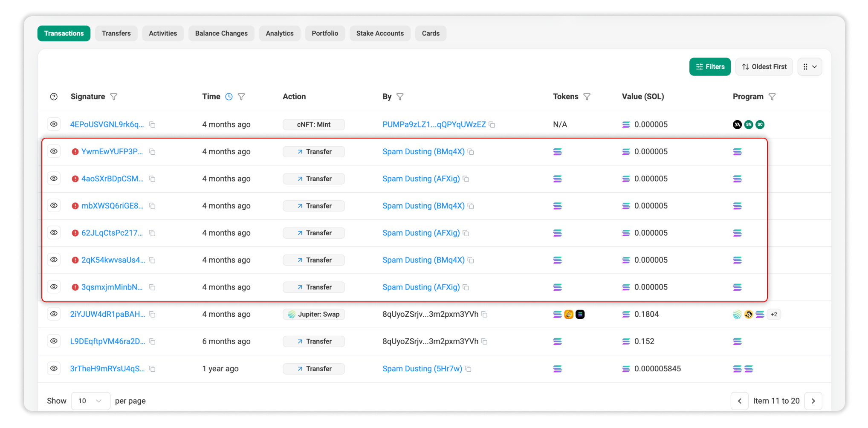Copy Spam Dusting (5Hr7w) address

(468, 369)
